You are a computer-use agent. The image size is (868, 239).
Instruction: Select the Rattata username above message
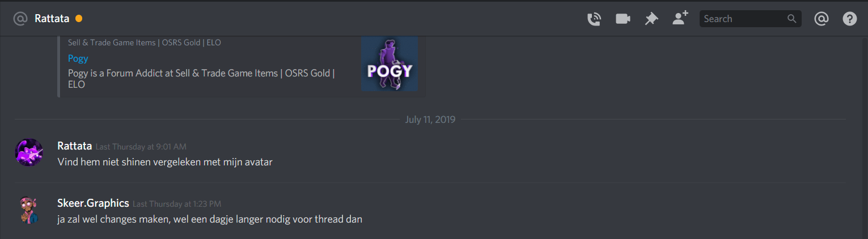[74, 146]
